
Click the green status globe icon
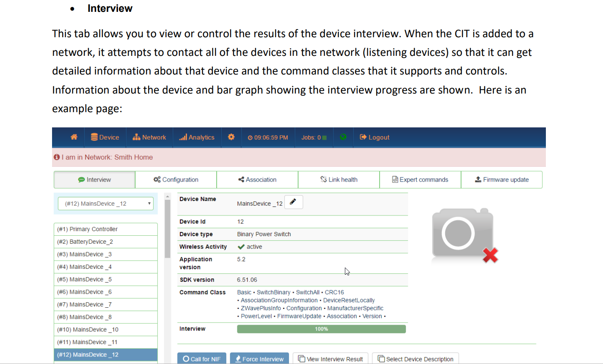tap(343, 137)
